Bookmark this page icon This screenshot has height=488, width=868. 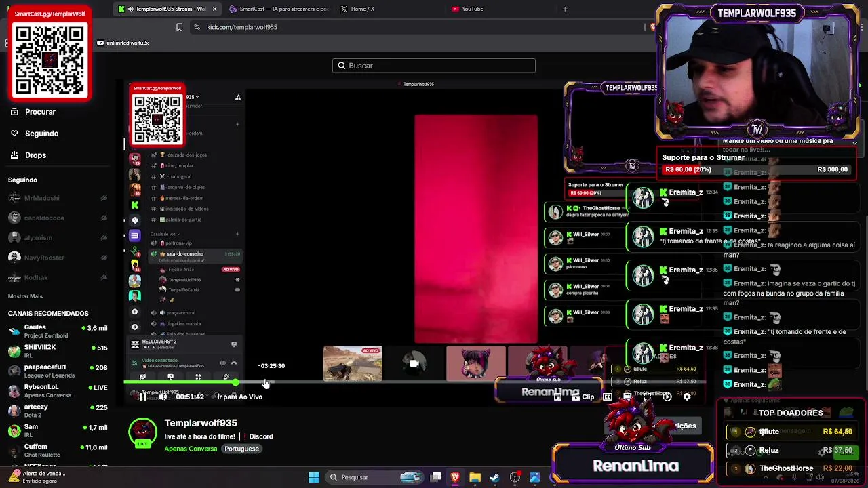click(179, 27)
